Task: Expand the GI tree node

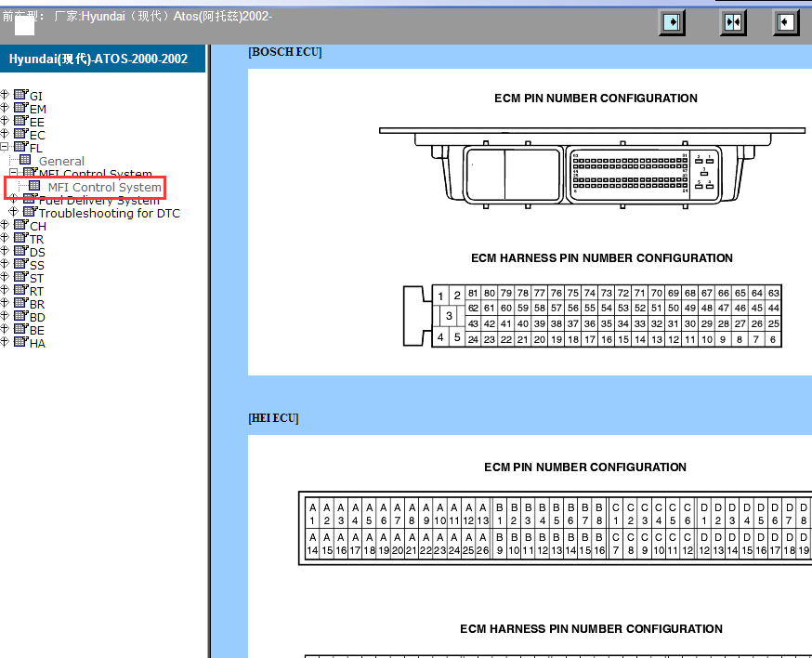Action: (x=5, y=94)
